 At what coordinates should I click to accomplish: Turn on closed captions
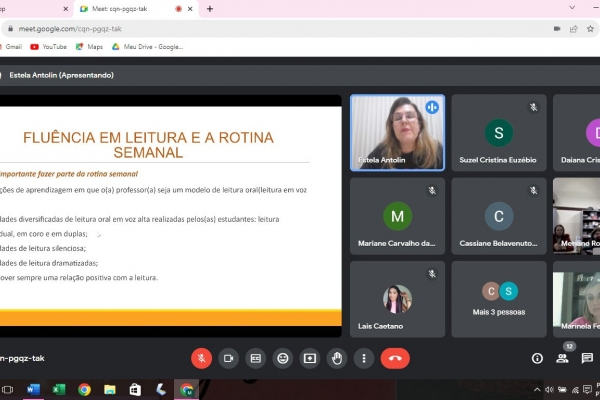coord(256,358)
